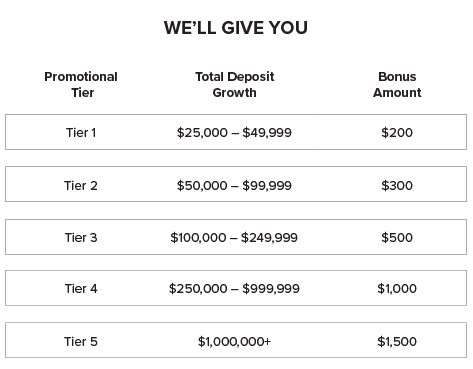Select the Bonus Amount column header
The width and height of the screenshot is (473, 369).
click(x=397, y=85)
